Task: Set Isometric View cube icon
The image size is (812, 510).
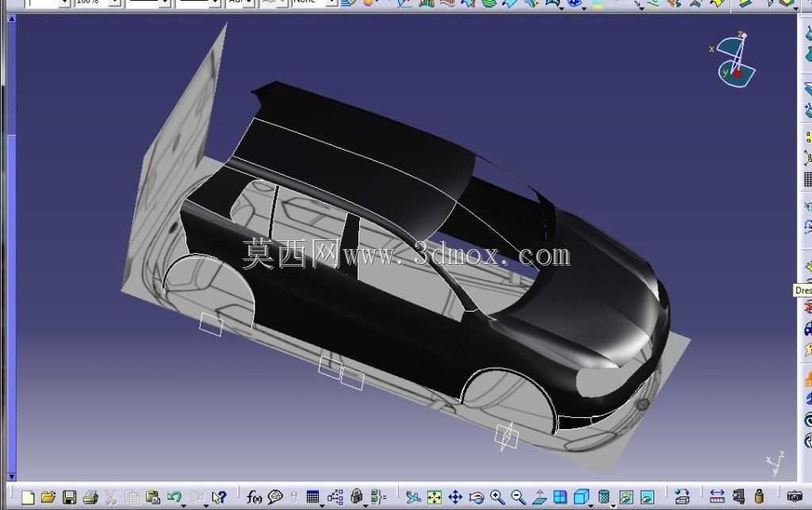Action: tap(581, 497)
